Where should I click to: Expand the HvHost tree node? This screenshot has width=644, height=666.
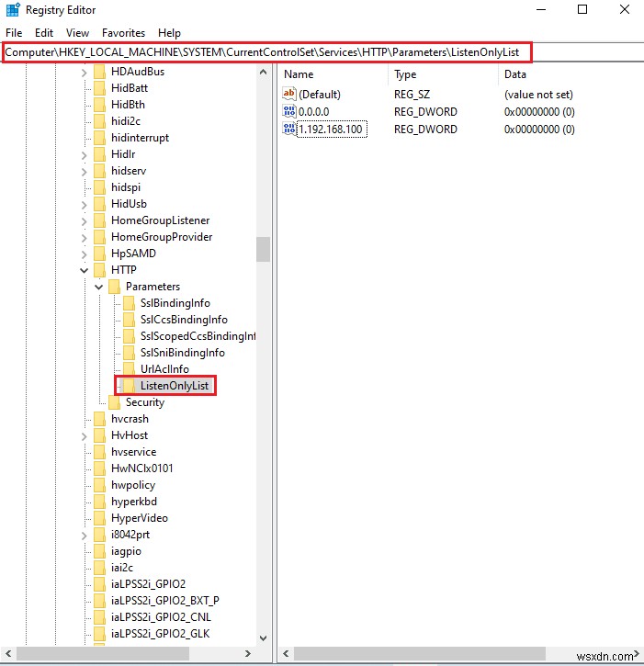[x=85, y=436]
